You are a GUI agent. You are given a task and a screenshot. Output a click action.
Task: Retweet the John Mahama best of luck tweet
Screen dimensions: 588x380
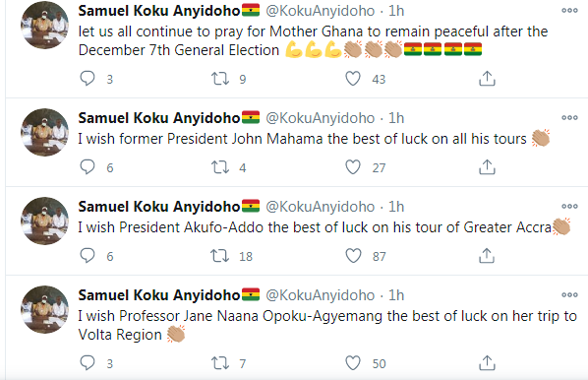220,167
